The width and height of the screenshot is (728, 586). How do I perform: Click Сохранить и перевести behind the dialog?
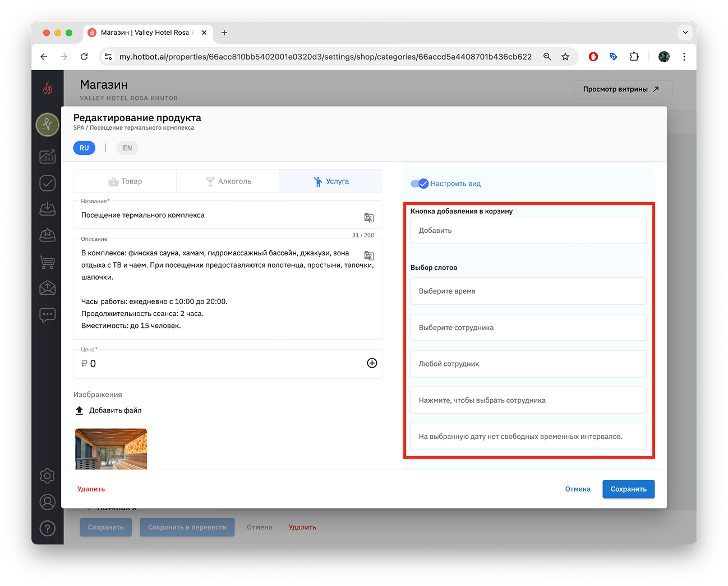tap(187, 527)
